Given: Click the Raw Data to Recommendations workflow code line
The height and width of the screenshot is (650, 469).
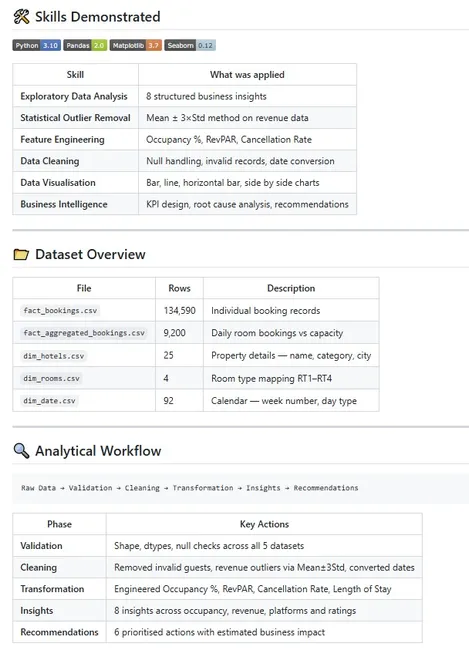Looking at the screenshot, I should 190,488.
